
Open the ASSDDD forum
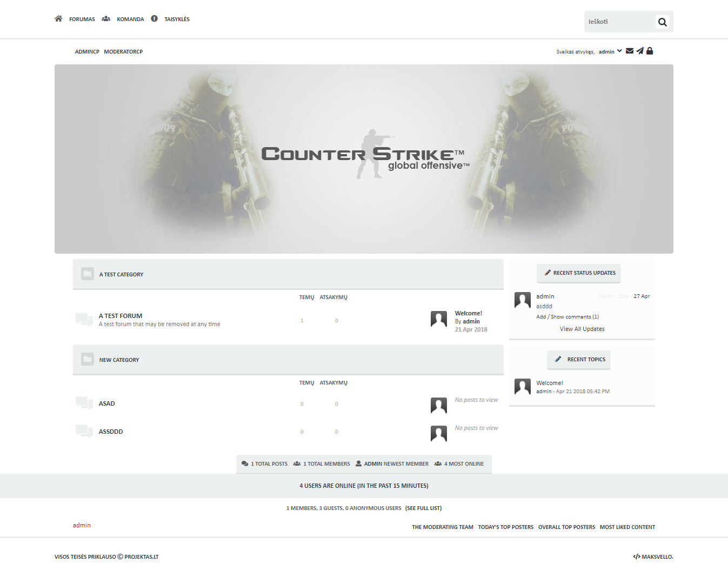point(111,432)
